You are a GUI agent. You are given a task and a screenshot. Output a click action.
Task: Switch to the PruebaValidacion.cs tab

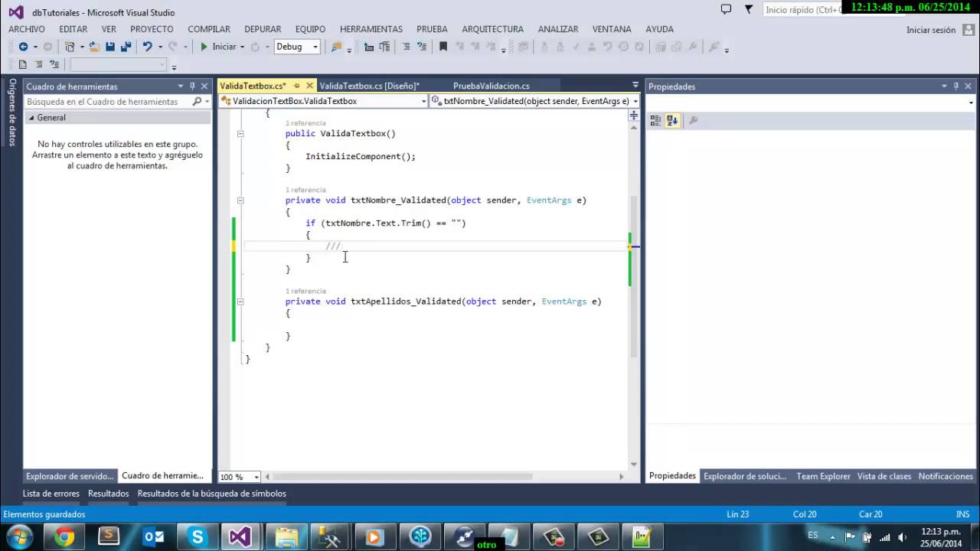coord(492,86)
